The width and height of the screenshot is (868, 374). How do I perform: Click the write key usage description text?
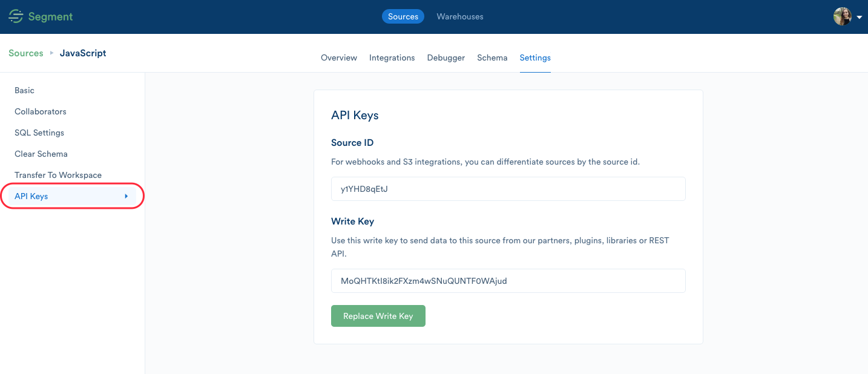point(500,248)
